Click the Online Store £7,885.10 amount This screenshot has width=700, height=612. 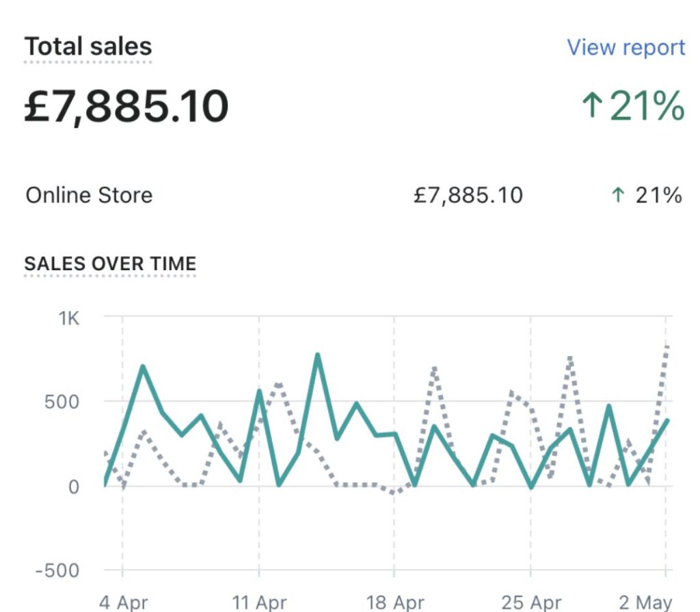tap(468, 196)
